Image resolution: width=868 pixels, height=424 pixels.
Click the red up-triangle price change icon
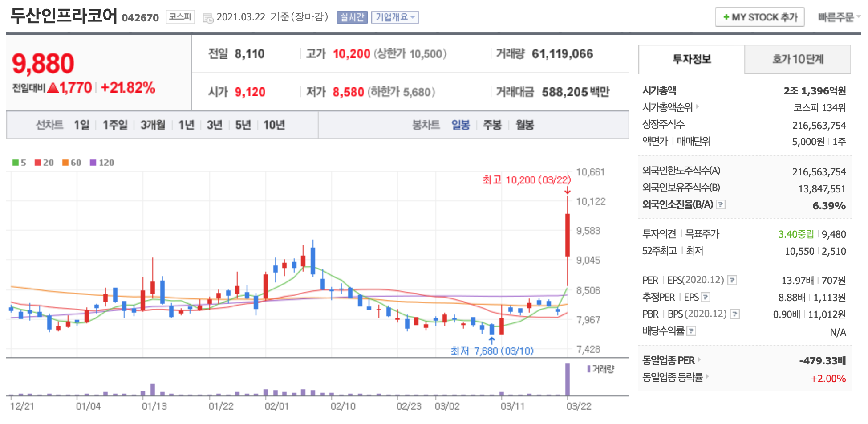click(x=53, y=87)
